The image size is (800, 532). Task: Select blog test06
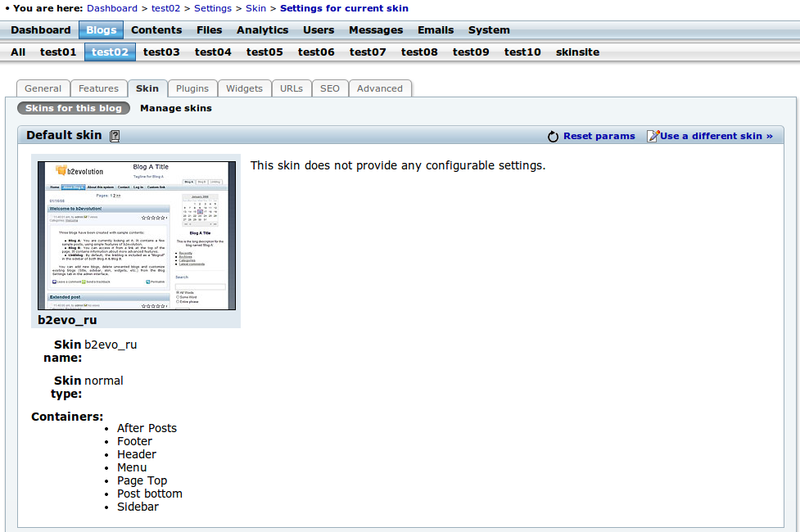pyautogui.click(x=316, y=52)
